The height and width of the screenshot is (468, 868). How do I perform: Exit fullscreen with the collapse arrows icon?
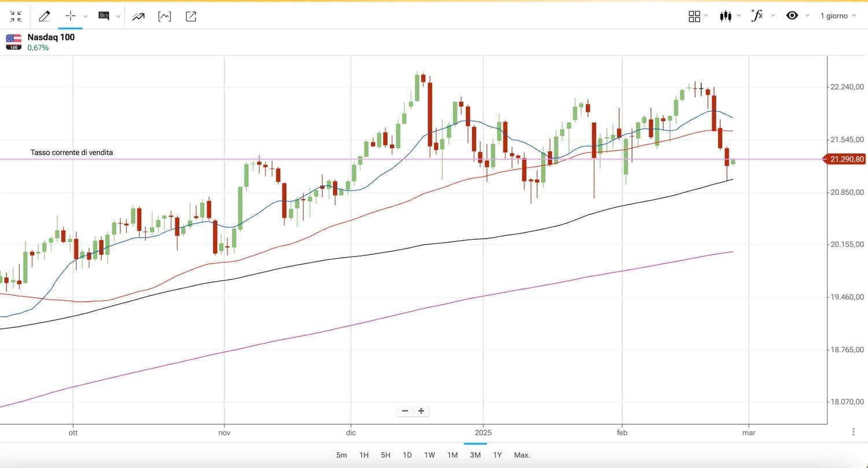(16, 16)
